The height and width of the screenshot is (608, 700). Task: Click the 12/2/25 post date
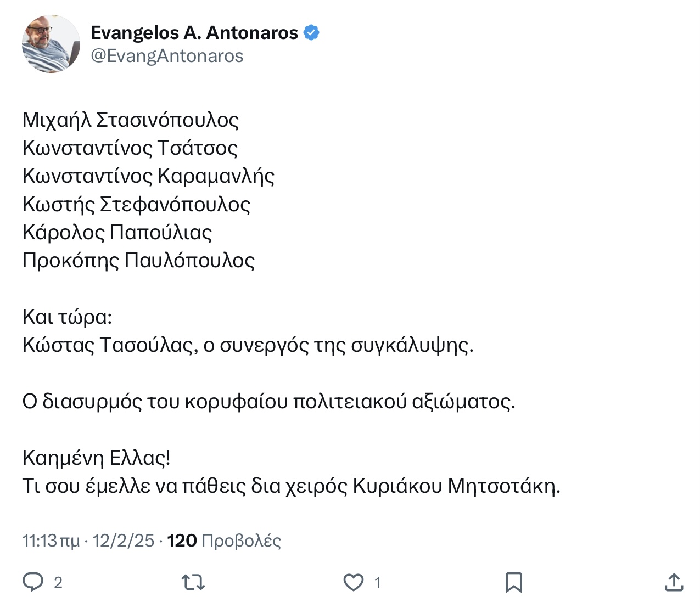tap(124, 541)
